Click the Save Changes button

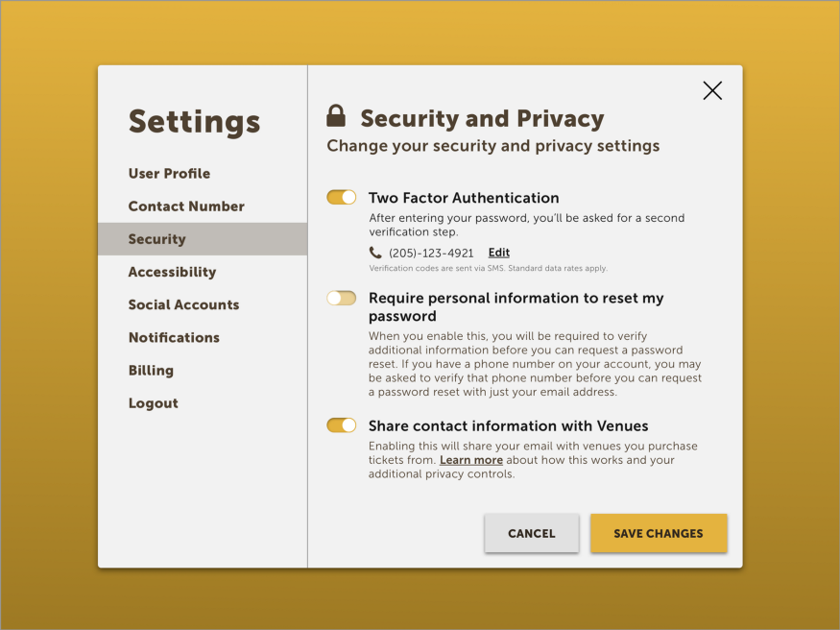click(x=659, y=533)
